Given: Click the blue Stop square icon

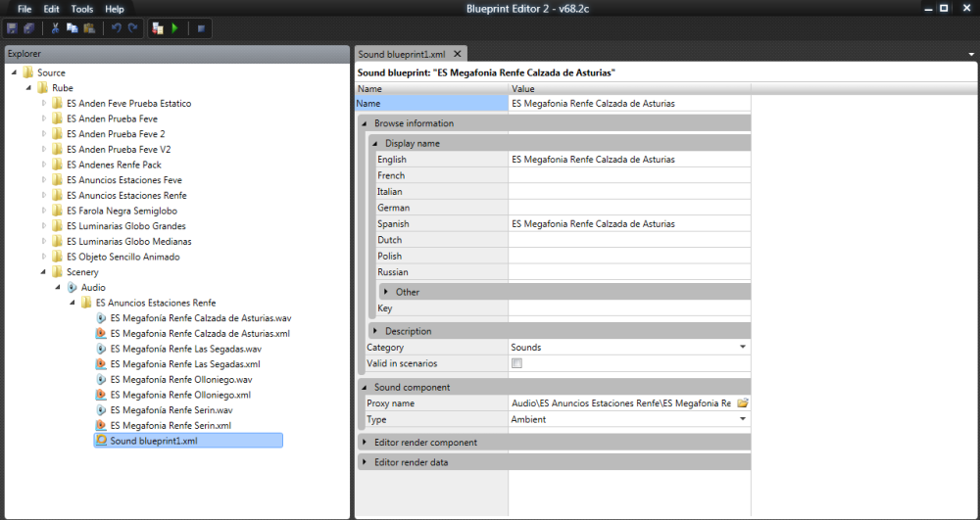Looking at the screenshot, I should (201, 28).
